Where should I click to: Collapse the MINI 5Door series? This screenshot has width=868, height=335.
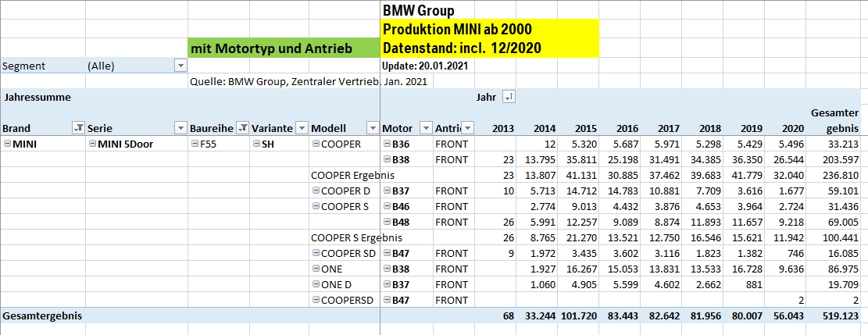pyautogui.click(x=94, y=144)
